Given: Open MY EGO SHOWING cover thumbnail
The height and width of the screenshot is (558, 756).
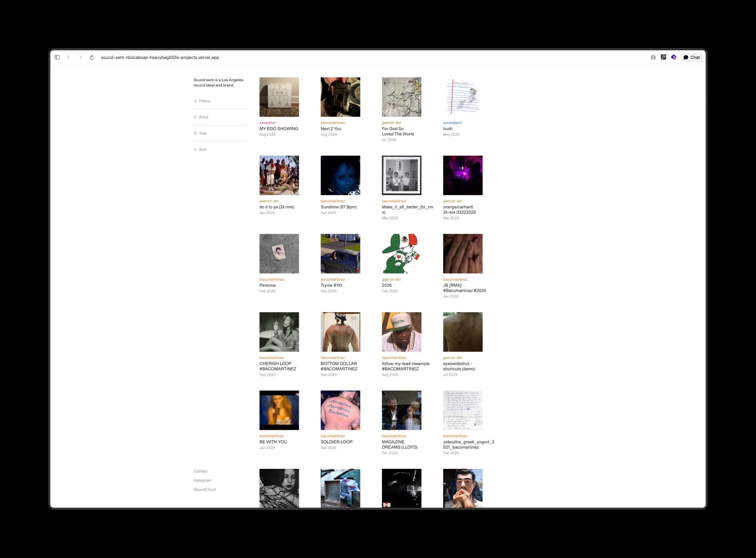Looking at the screenshot, I should click(x=279, y=97).
